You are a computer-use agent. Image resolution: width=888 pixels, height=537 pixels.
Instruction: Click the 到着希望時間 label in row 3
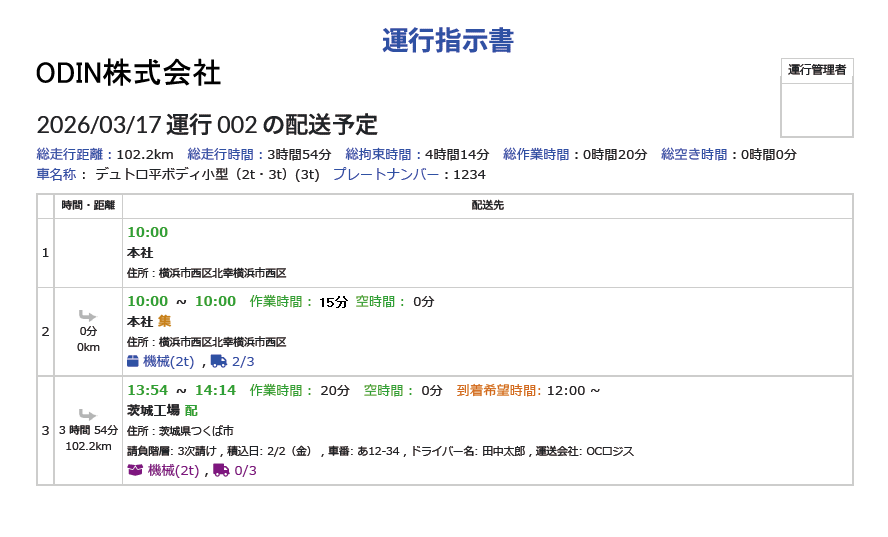pyautogui.click(x=498, y=390)
